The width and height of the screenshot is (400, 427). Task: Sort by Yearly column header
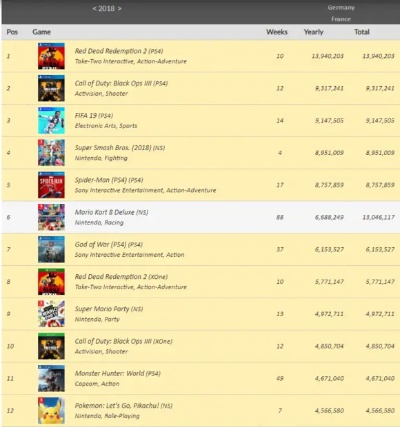click(x=314, y=32)
